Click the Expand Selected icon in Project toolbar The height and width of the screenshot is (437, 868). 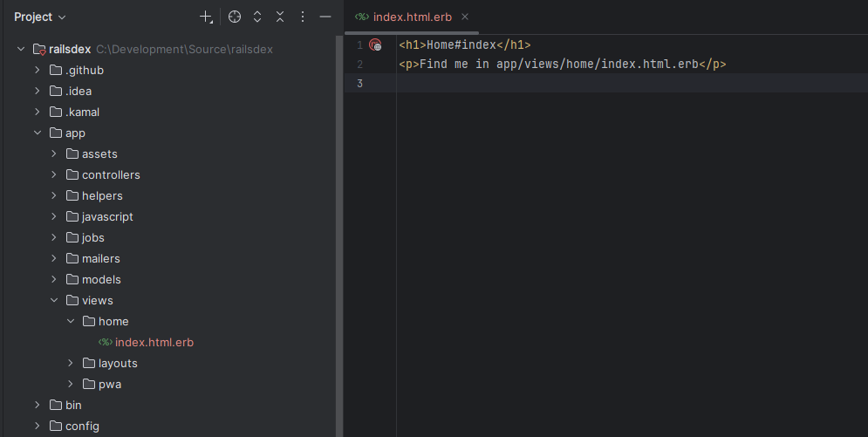[x=257, y=17]
